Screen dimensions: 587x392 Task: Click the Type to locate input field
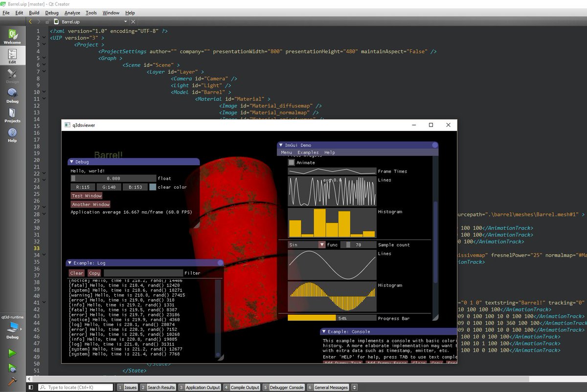(x=76, y=387)
